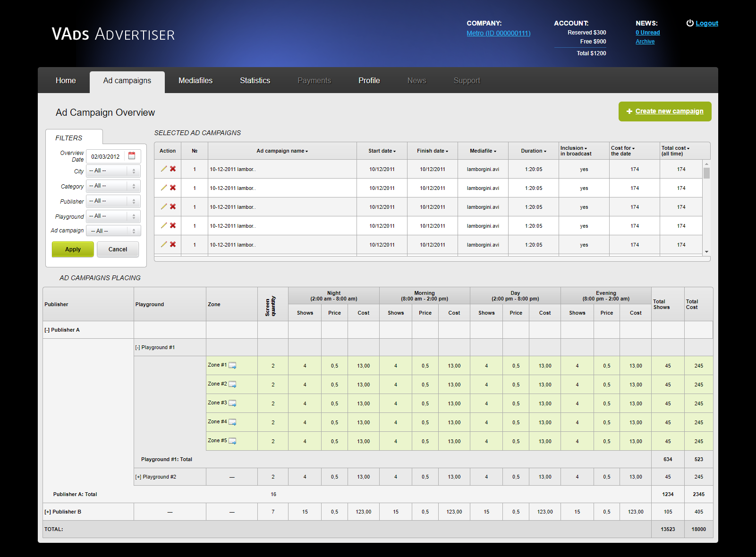Open the 0 Unread news link

pos(647,33)
